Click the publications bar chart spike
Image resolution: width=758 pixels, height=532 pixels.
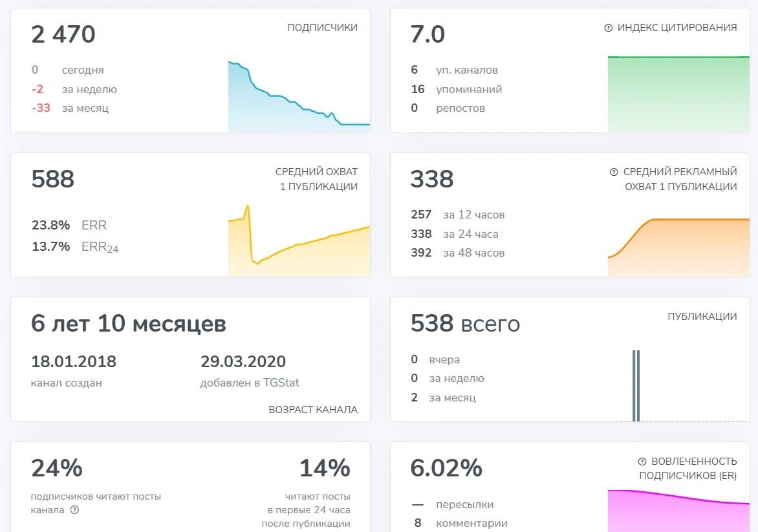636,386
